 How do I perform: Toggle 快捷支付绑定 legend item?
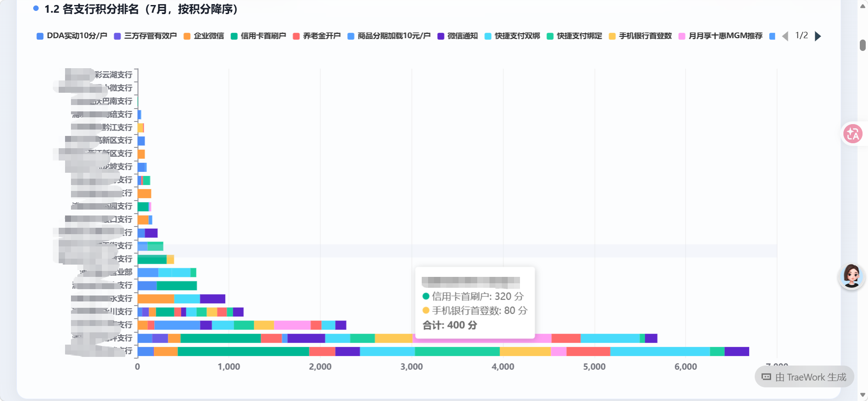coord(575,36)
